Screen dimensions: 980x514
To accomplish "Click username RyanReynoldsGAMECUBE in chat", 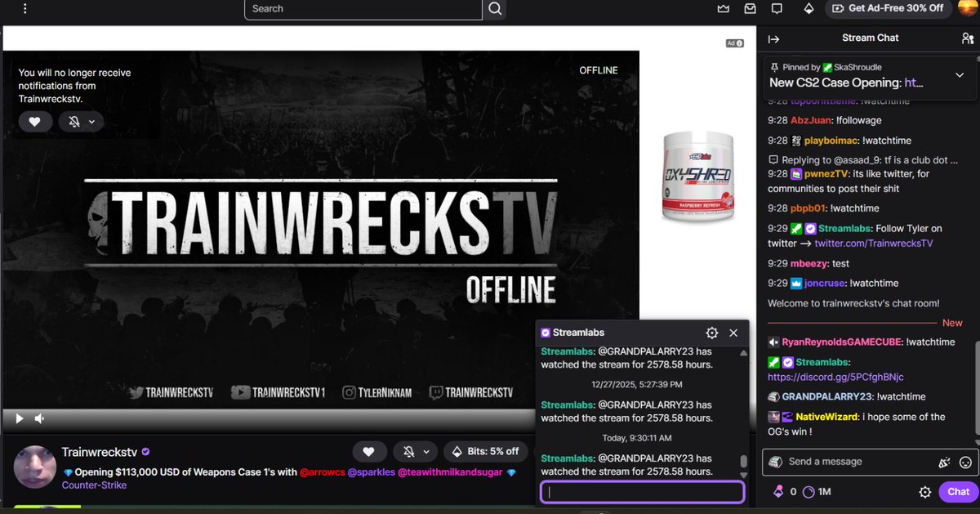I will 841,342.
